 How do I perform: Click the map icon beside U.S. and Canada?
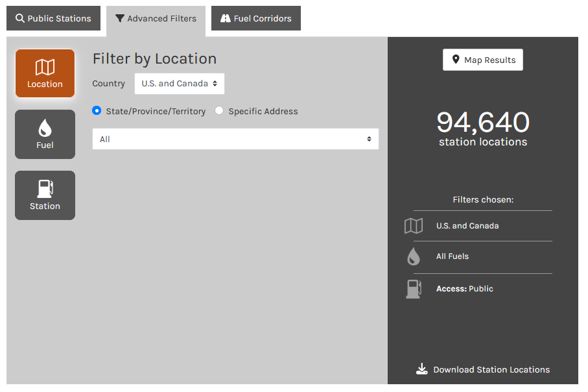click(x=414, y=226)
